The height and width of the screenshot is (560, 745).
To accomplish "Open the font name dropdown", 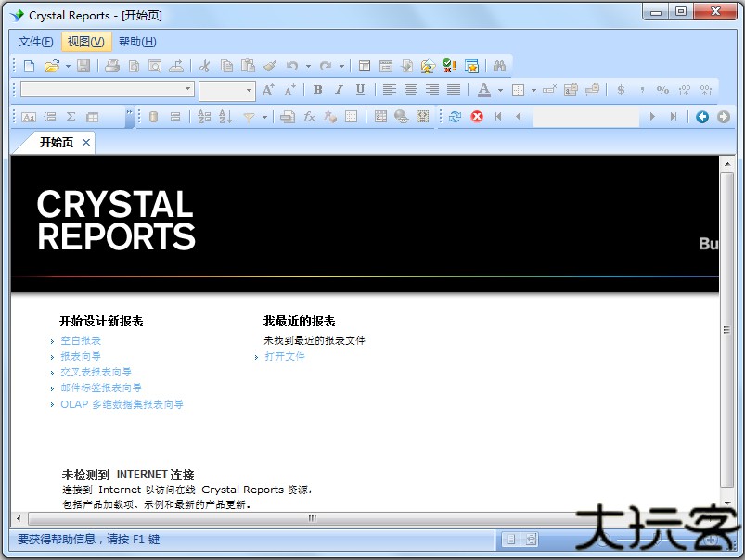I will [x=188, y=90].
